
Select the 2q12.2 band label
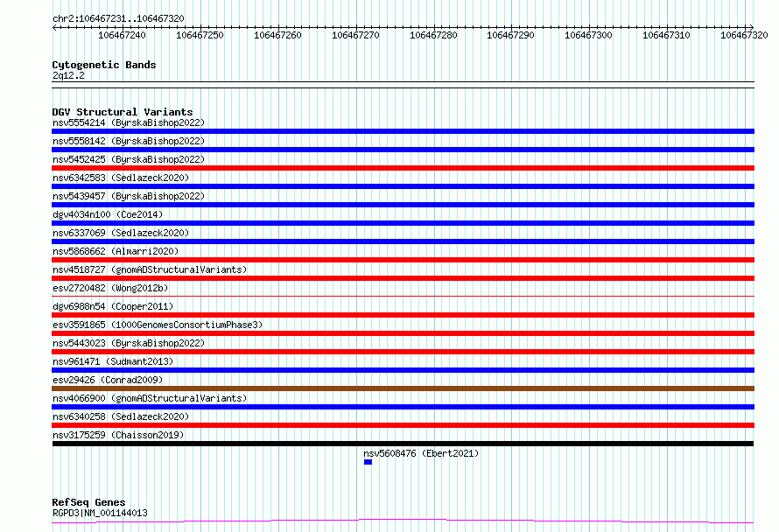coord(68,75)
